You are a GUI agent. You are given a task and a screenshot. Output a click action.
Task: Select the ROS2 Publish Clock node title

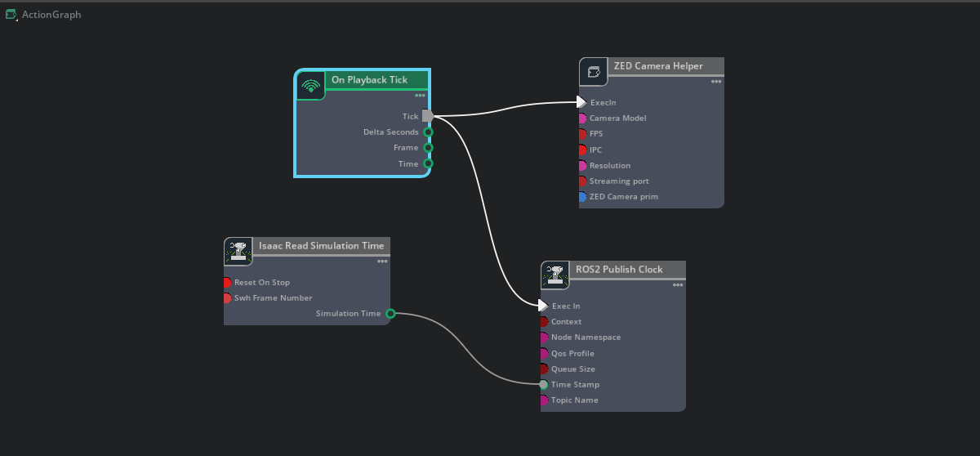pos(619,270)
